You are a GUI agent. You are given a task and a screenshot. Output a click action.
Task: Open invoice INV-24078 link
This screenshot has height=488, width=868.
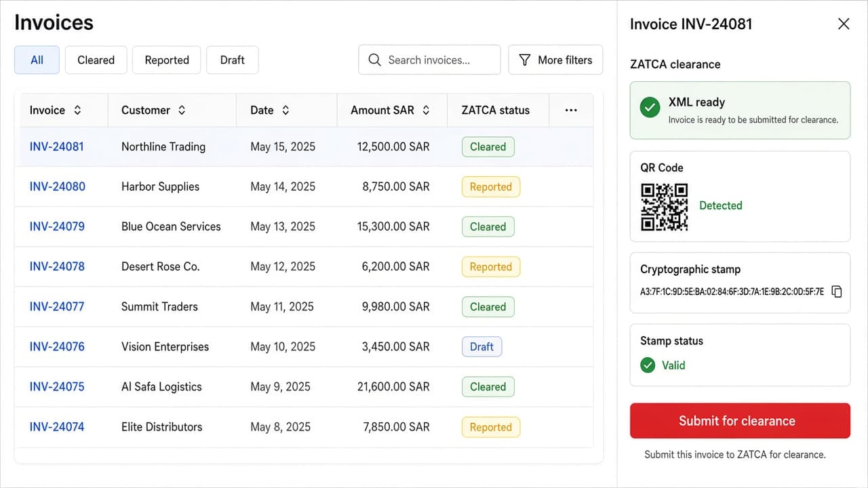[57, 266]
